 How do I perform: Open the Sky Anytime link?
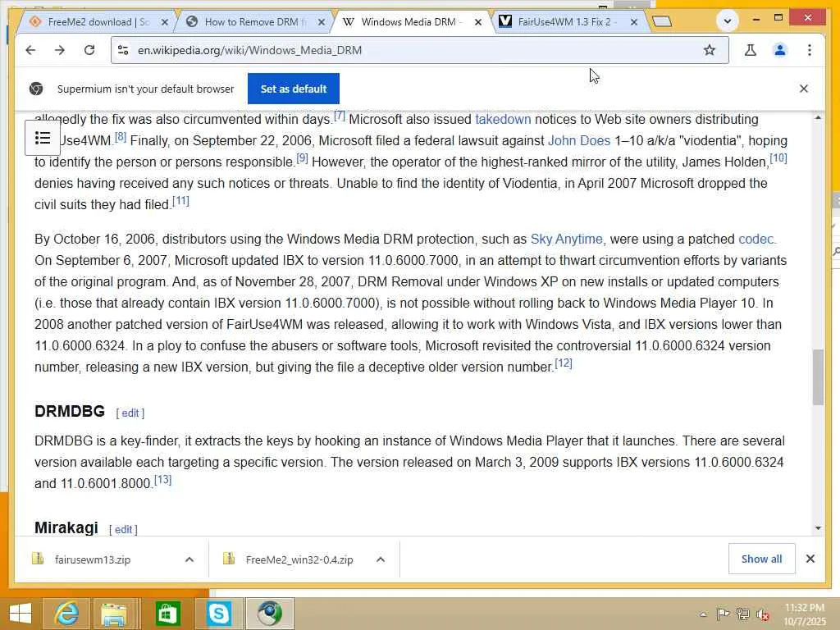click(x=566, y=239)
